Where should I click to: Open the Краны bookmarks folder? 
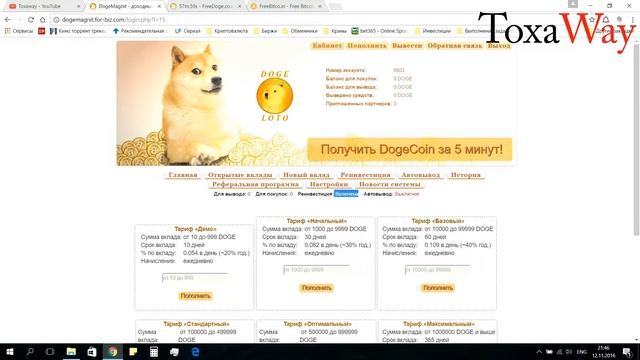point(335,31)
